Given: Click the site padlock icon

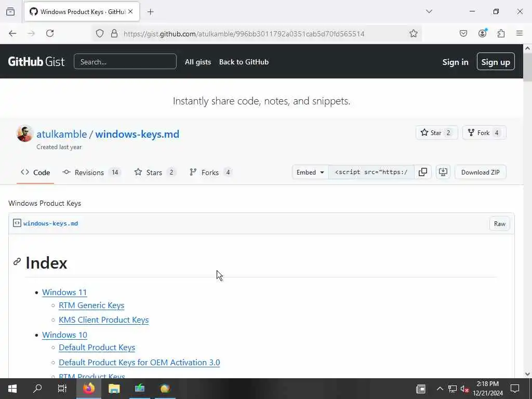Looking at the screenshot, I should (114, 33).
